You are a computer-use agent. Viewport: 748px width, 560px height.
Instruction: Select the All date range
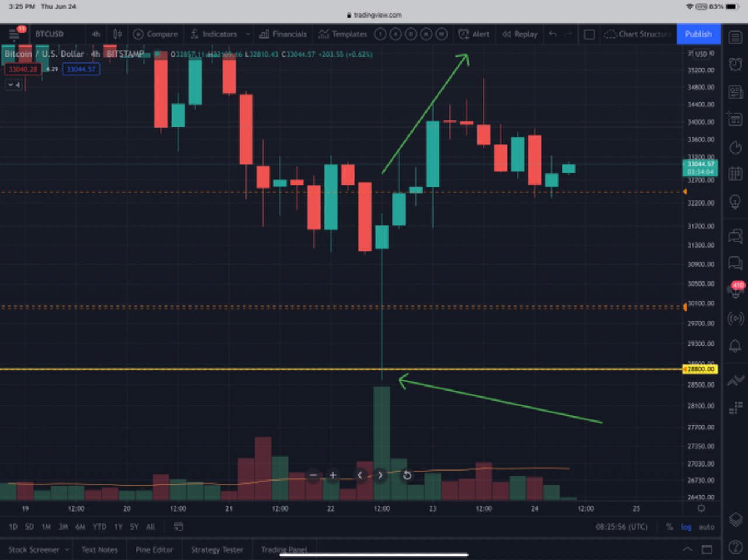point(150,527)
